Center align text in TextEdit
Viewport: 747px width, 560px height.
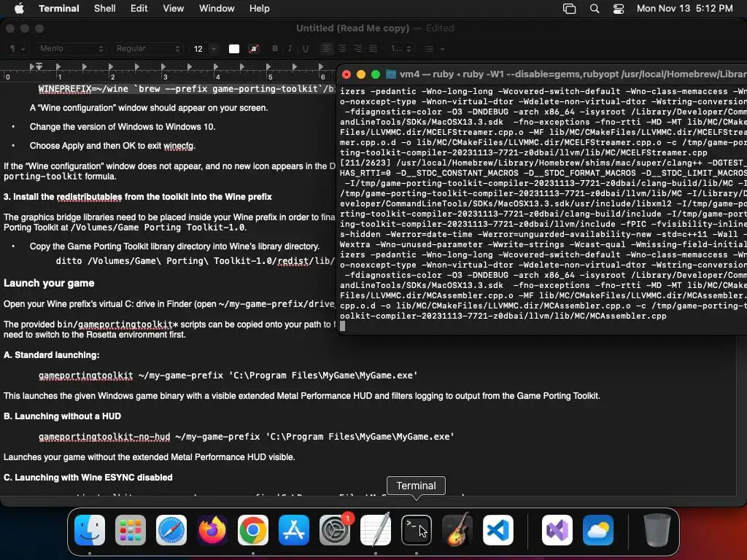coord(342,49)
